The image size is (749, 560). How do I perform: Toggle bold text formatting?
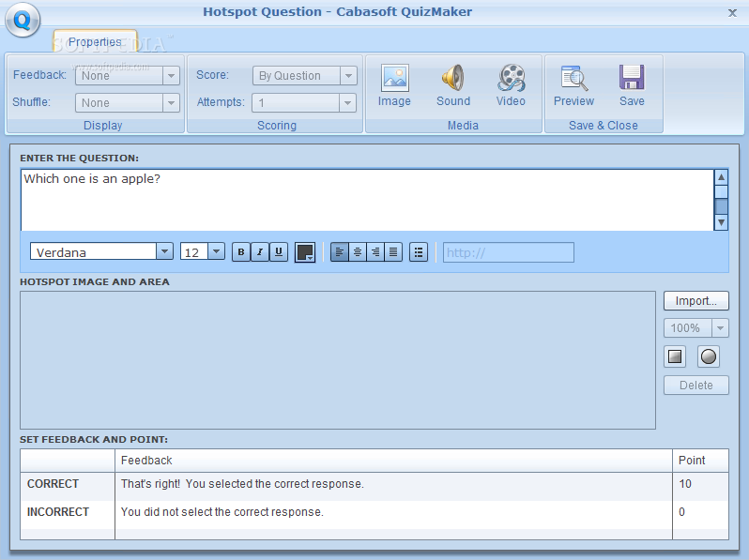(x=241, y=252)
